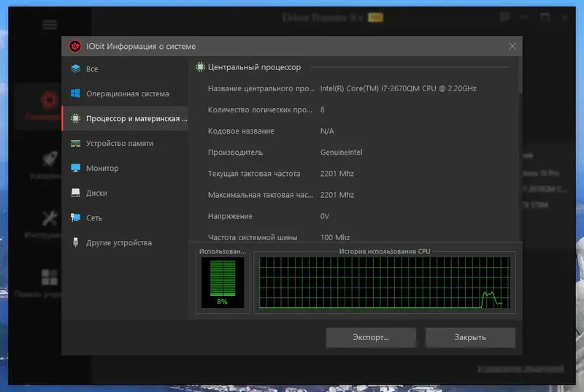Click the network icon beside Сеть
This screenshot has width=584, height=392.
click(x=76, y=218)
